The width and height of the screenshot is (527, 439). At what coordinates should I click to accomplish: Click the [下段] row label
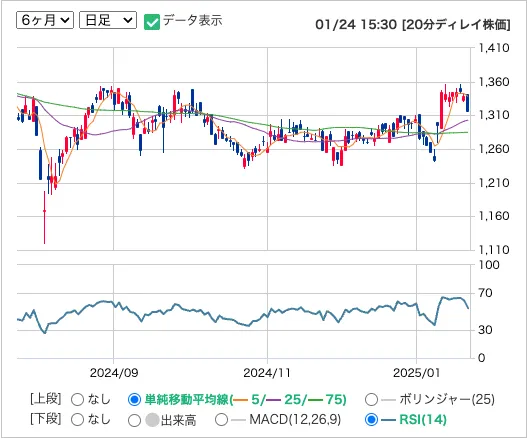tap(46, 419)
